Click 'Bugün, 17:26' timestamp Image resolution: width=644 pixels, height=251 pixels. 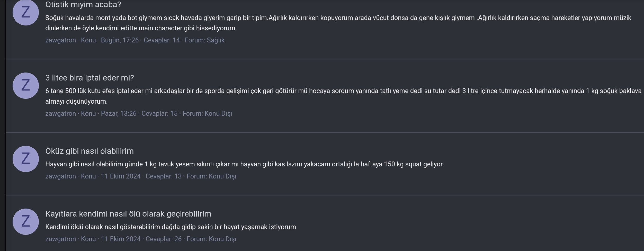pyautogui.click(x=120, y=40)
